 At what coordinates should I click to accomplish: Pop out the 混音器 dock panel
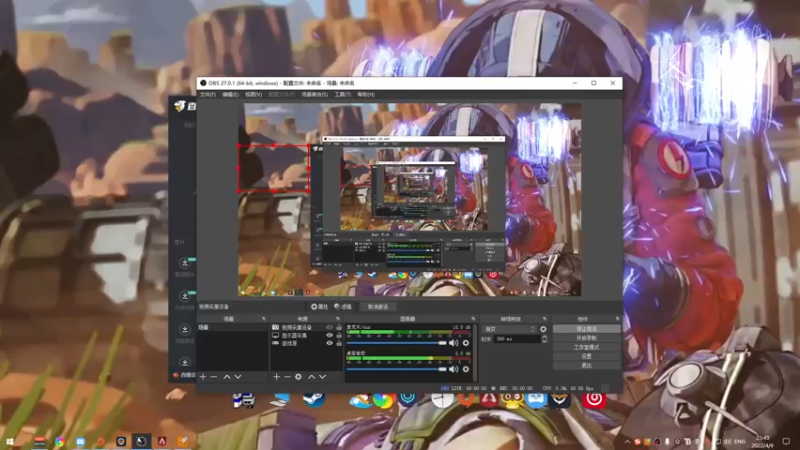click(473, 319)
